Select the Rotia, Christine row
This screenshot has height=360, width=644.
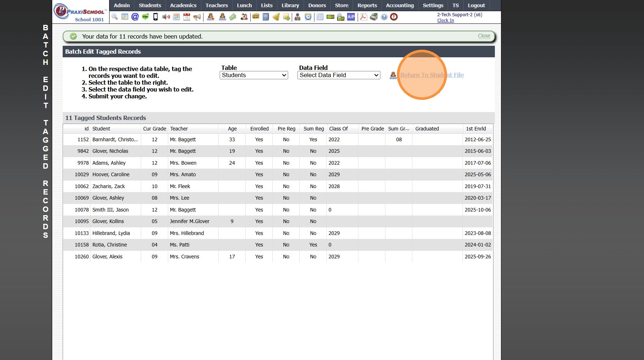coord(278,245)
